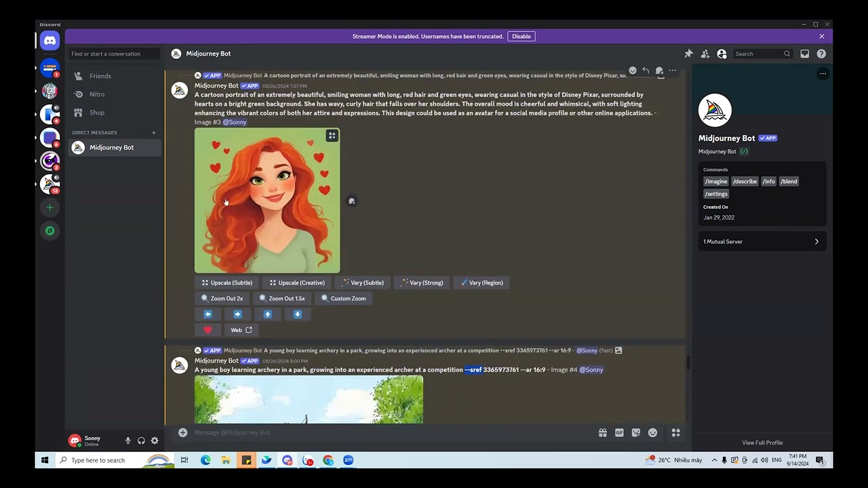Click the /describe command chip
868x488 pixels.
745,181
